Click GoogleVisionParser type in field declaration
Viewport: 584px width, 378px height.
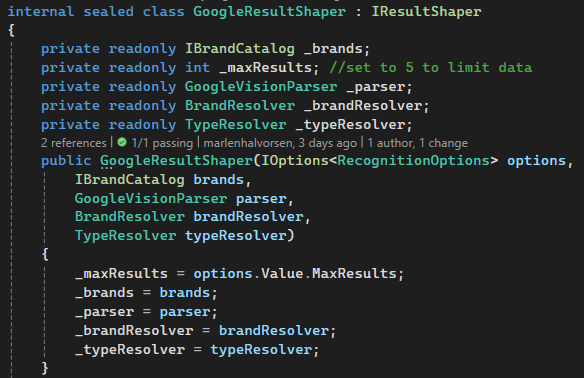pos(261,87)
